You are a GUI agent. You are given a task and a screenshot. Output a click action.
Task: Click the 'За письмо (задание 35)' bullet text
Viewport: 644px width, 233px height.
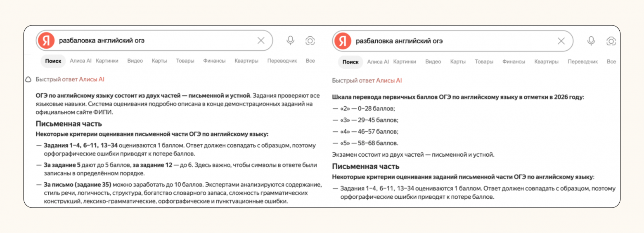pyautogui.click(x=78, y=184)
